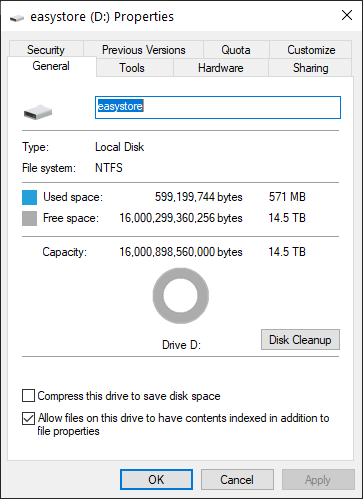Click the blue Used space color swatch
The image size is (363, 499).
tap(29, 197)
